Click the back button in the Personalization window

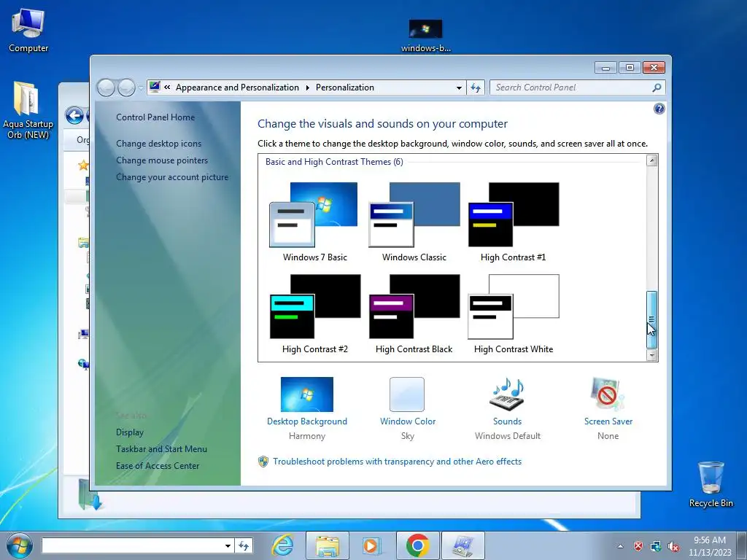(106, 87)
